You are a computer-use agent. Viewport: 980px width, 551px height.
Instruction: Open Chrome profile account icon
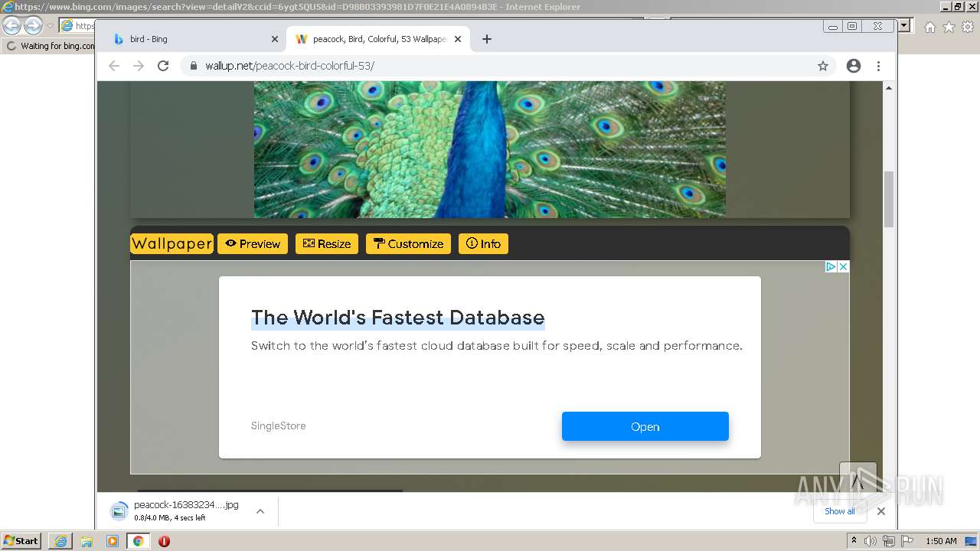coord(854,66)
